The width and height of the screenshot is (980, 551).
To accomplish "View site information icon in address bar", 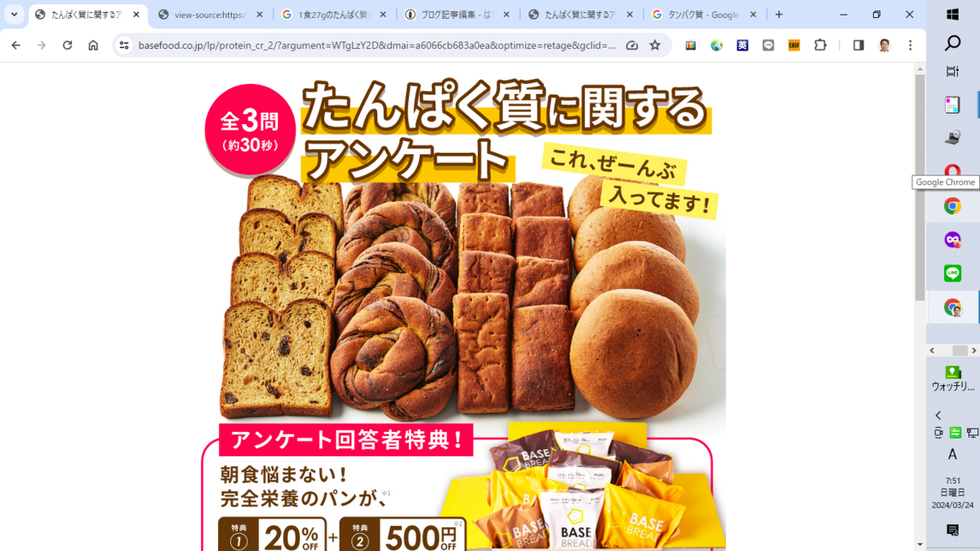I will (x=124, y=46).
